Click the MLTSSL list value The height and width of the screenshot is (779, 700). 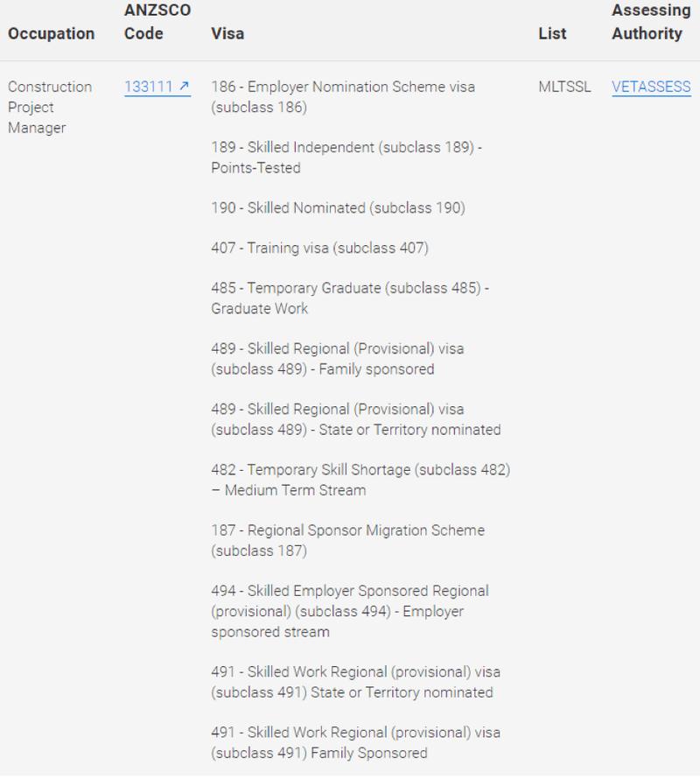pos(565,87)
